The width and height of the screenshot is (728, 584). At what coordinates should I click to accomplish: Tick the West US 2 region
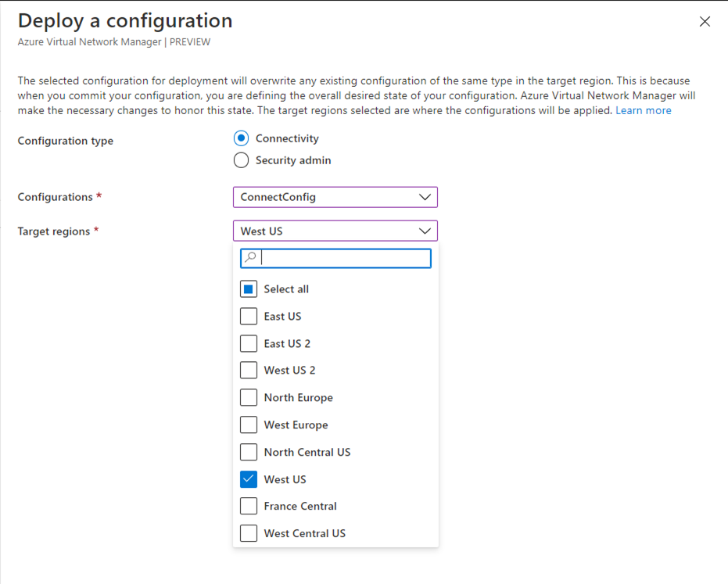point(249,371)
